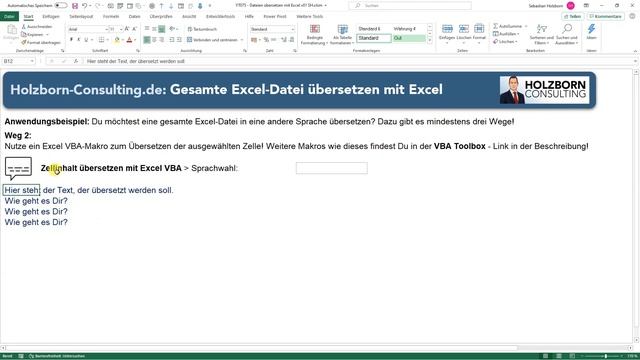Click Format übertragen brush button

click(x=41, y=42)
